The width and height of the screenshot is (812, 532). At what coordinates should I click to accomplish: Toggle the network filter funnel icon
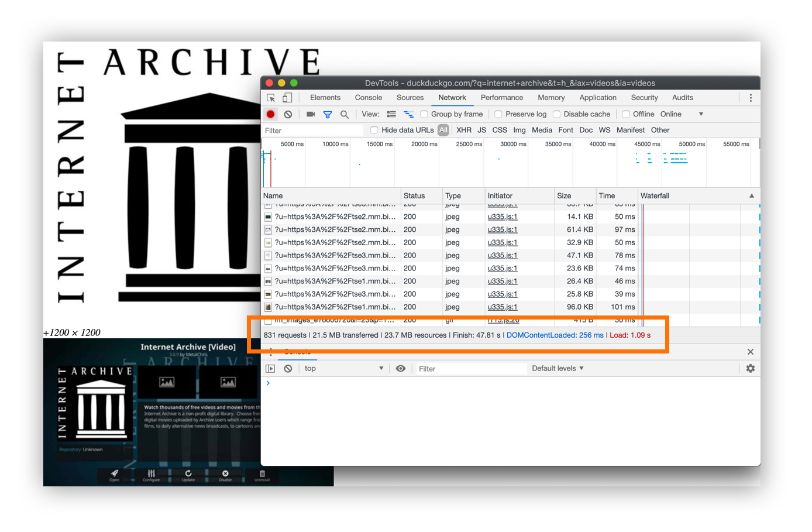328,114
